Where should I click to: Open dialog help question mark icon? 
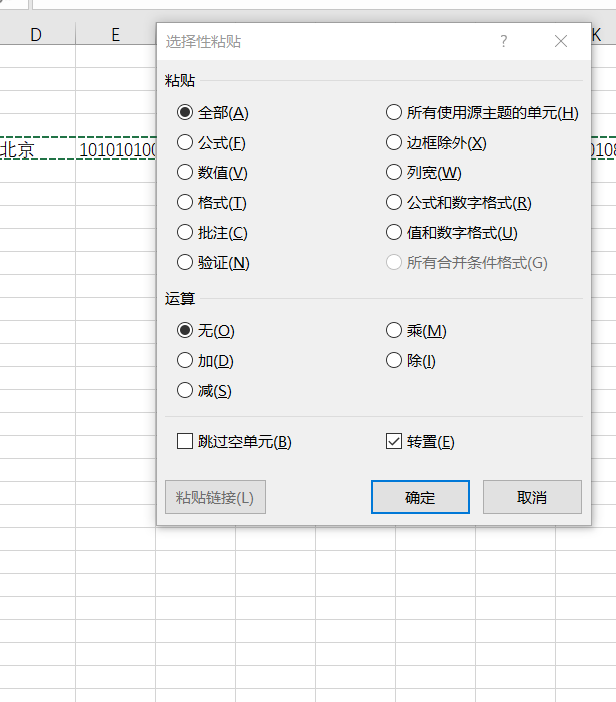tap(504, 41)
